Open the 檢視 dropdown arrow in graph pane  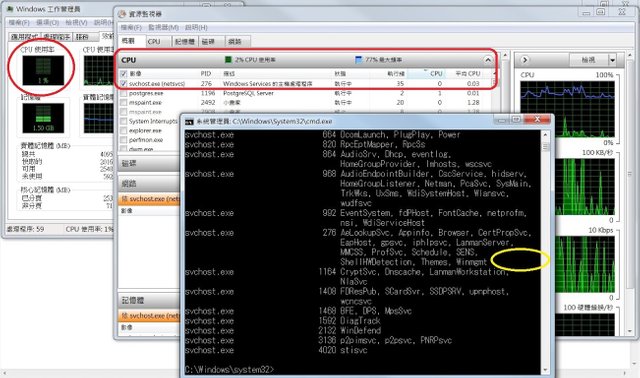[612, 60]
